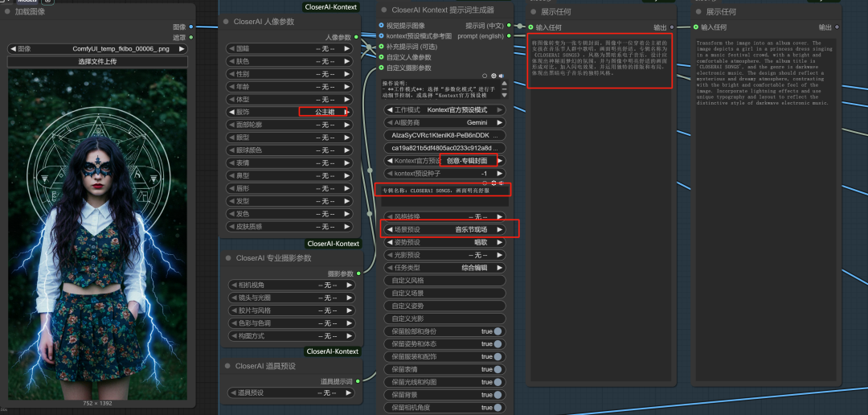The image size is (868, 415).
Task: Click the Chinese prompt output text area
Action: tap(600, 207)
